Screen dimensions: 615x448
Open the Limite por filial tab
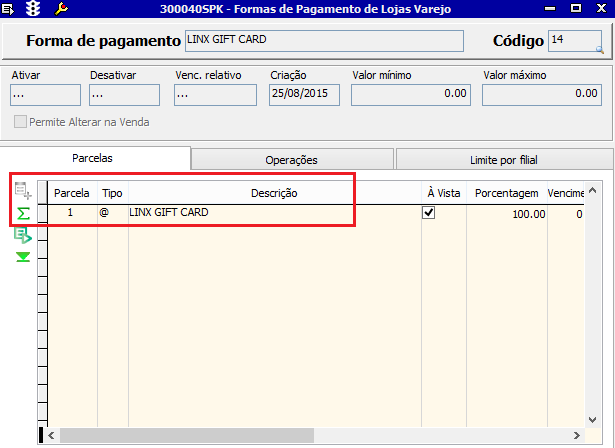(x=504, y=160)
